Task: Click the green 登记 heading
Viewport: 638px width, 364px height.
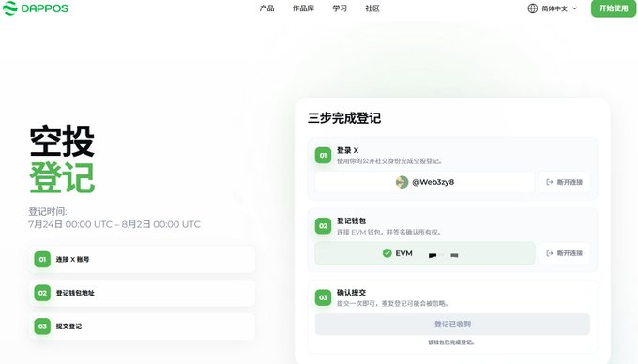Action: click(62, 177)
